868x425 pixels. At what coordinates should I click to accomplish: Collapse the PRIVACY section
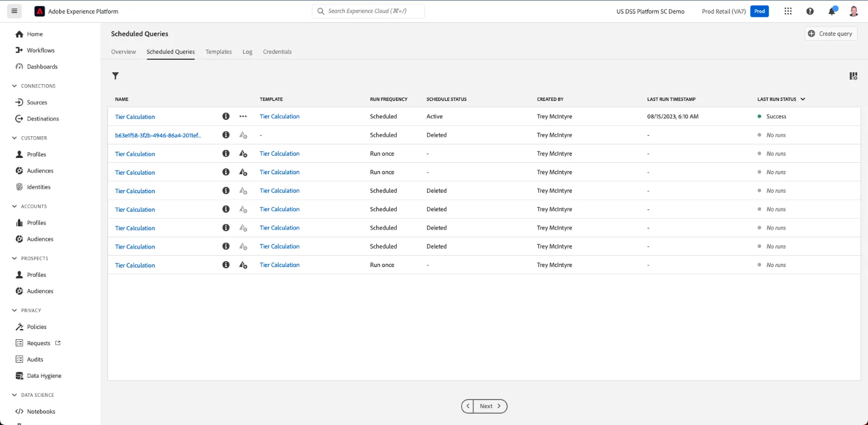15,310
